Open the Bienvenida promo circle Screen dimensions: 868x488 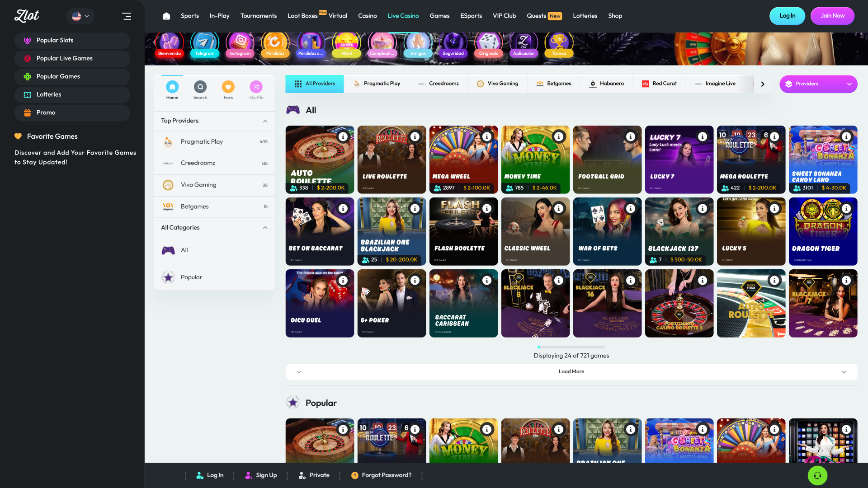click(x=170, y=45)
